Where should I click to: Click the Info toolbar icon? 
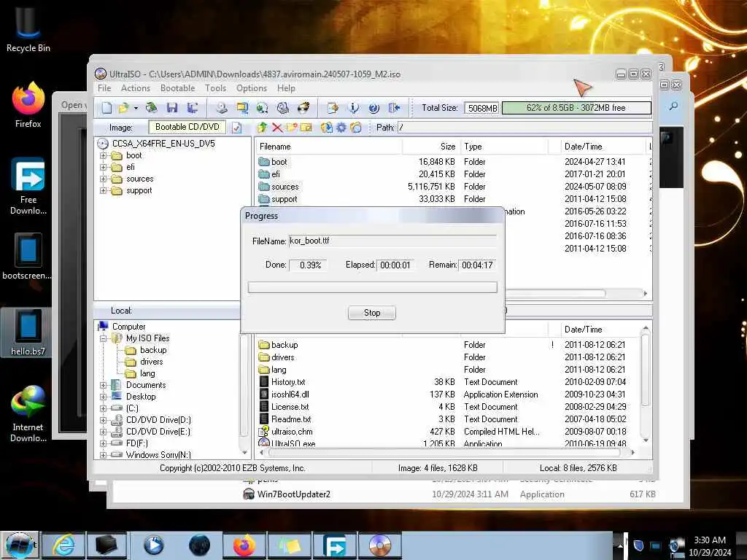click(x=353, y=108)
